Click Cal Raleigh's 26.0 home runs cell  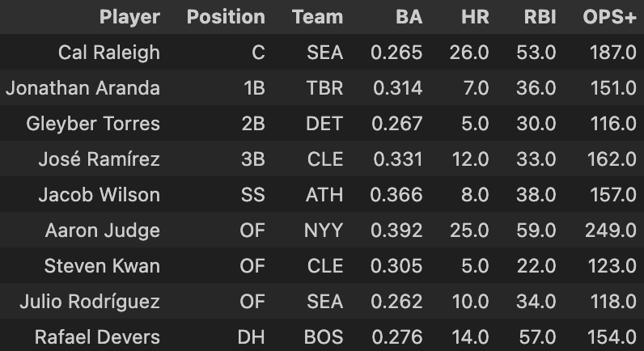[469, 53]
